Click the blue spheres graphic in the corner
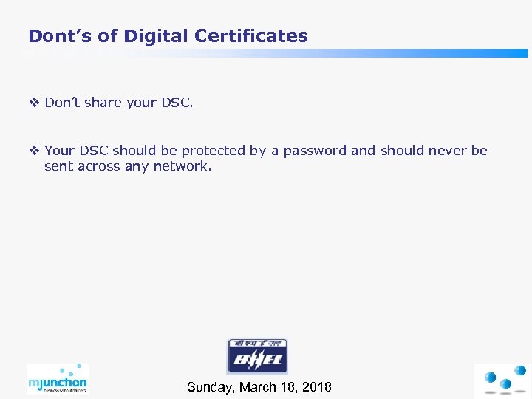 point(503,380)
